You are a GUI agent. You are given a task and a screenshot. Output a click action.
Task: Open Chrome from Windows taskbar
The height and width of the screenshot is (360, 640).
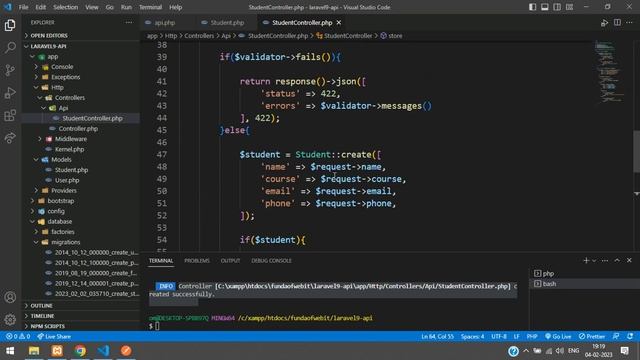tap(80, 351)
